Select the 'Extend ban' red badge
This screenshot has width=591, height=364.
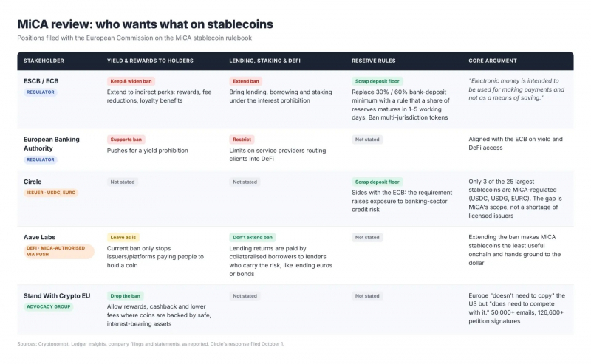point(246,81)
